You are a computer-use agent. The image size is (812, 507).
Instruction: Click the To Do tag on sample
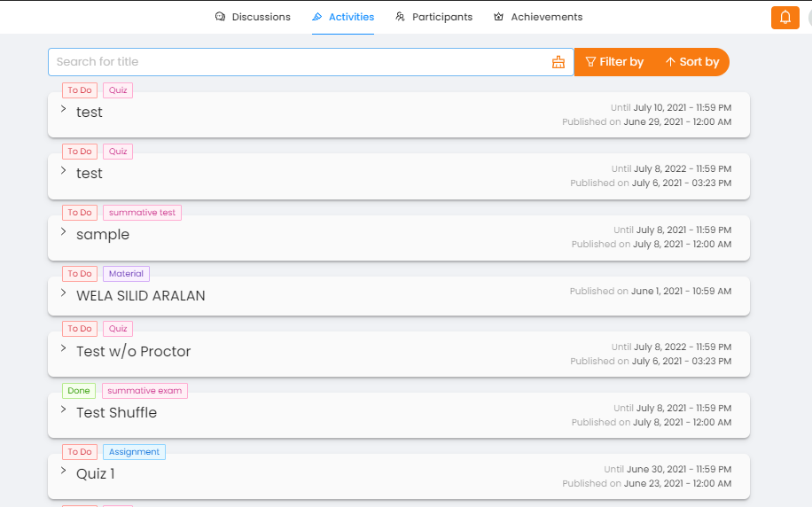[80, 213]
